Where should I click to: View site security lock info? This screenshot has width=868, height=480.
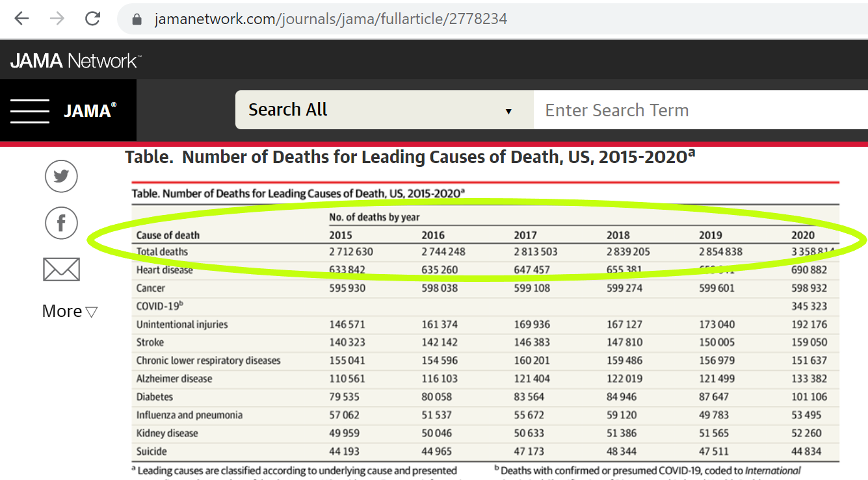point(137,19)
